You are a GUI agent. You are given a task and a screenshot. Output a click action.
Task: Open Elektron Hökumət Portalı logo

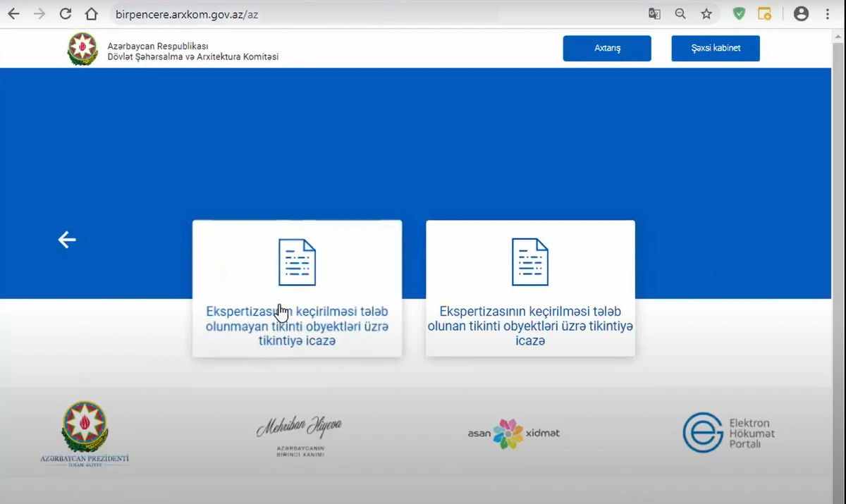coord(728,433)
